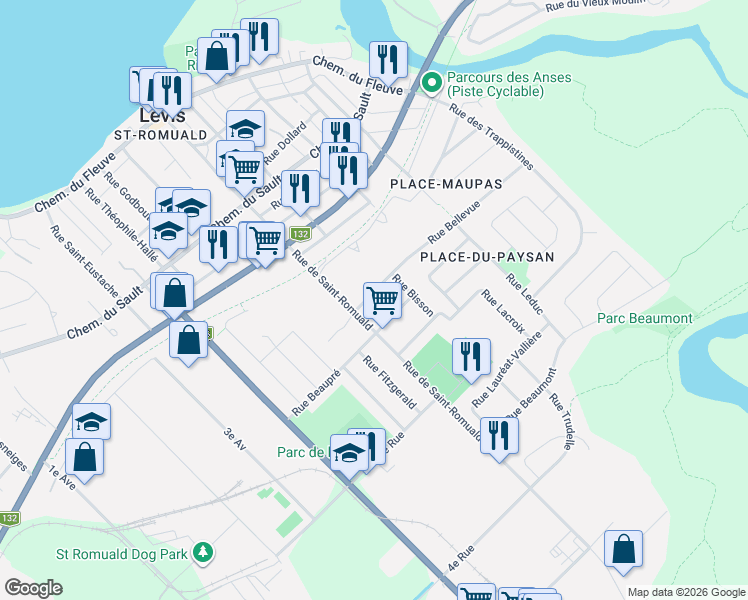This screenshot has height=600, width=748.
Task: Select the Rue Beaupré street label
Action: 316,392
